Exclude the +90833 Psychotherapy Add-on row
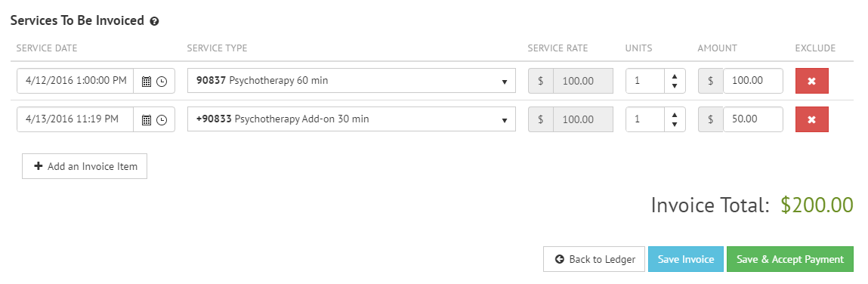 pyautogui.click(x=811, y=119)
